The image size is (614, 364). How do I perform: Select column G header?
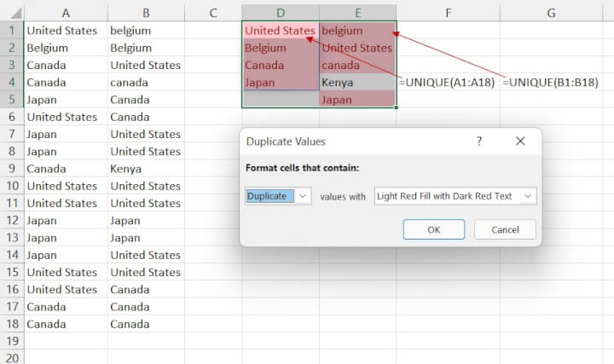tap(551, 13)
